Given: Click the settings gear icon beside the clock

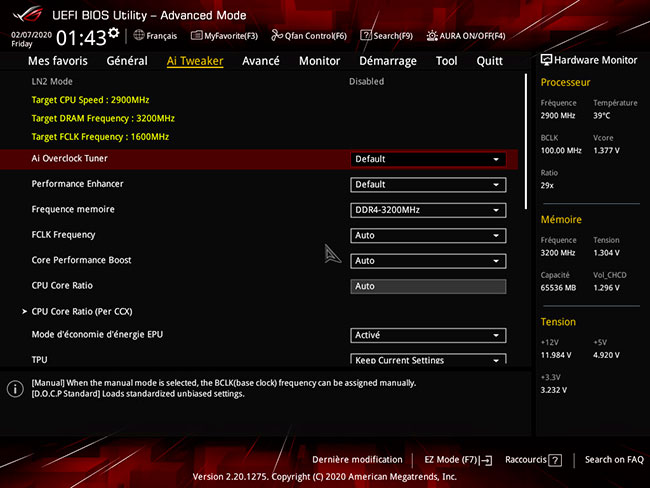Looking at the screenshot, I should pos(113,34).
